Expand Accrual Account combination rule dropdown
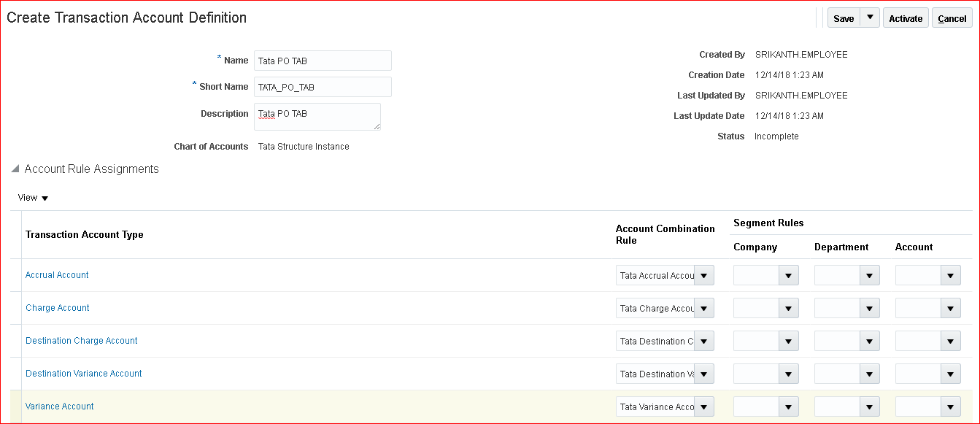 pos(703,276)
